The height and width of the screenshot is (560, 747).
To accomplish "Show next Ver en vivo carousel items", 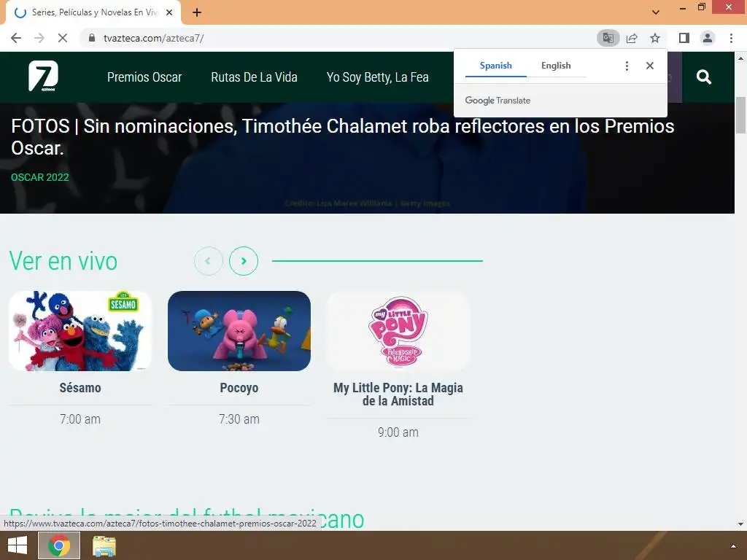I will pos(244,261).
